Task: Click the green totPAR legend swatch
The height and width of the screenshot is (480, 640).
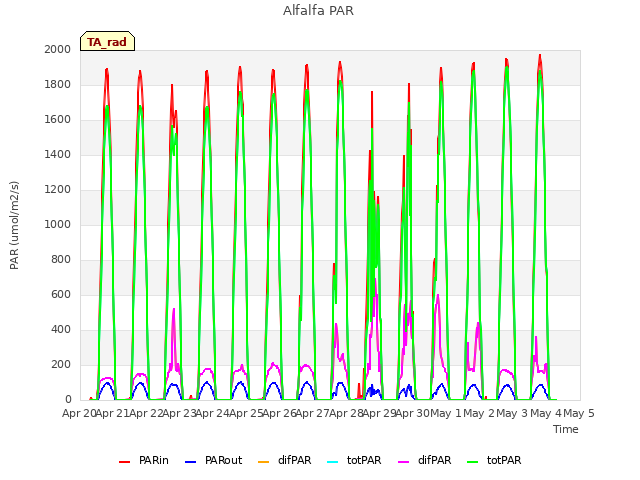Action: [x=473, y=462]
